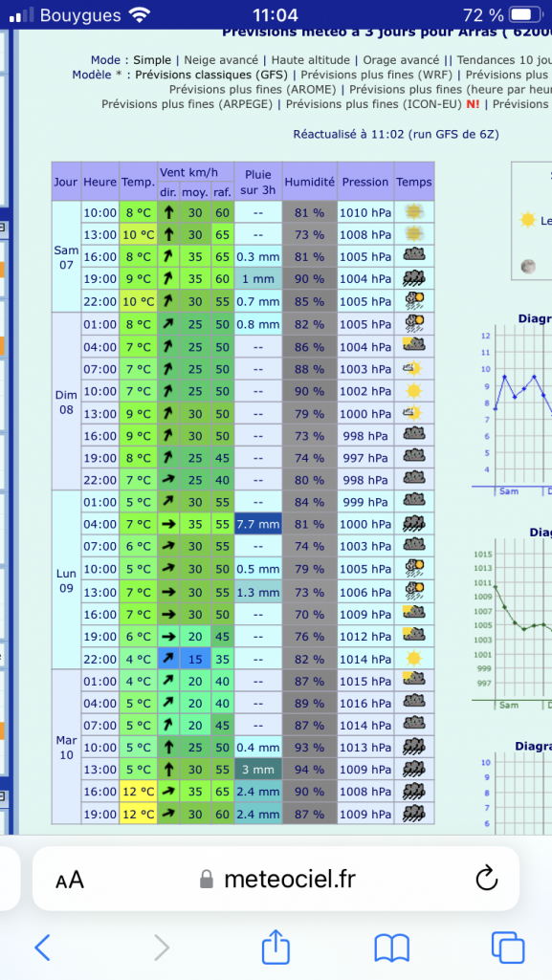This screenshot has height=980, width=552.
Task: Open the AA reader options
Action: point(70,880)
